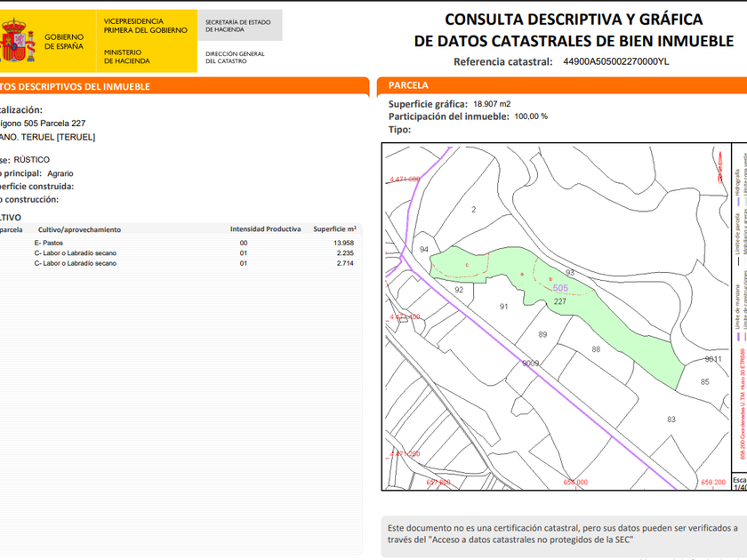Screen dimensions: 747x560
Task: Click the 'MINISTERIO DE HACIENDA' logo text
Action: point(126,57)
